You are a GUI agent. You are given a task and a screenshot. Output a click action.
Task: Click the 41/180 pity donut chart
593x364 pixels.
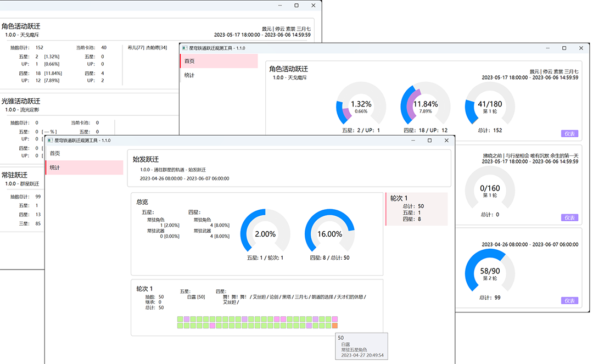(490, 106)
